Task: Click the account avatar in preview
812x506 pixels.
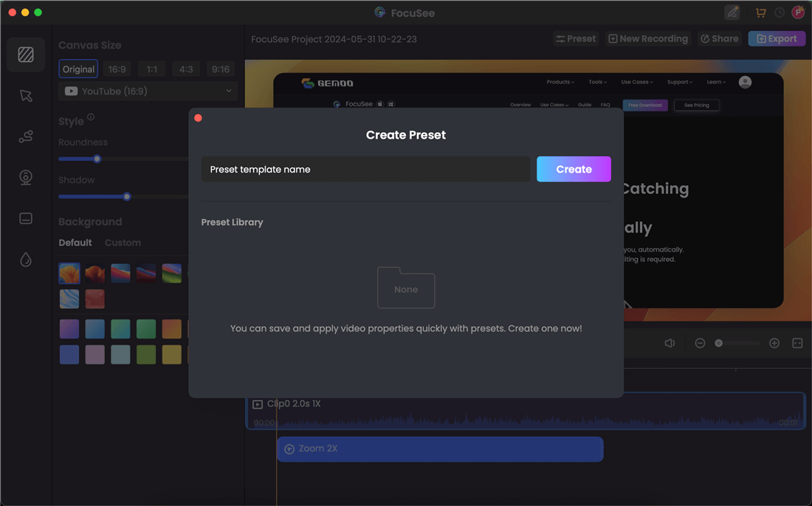Action: (745, 82)
